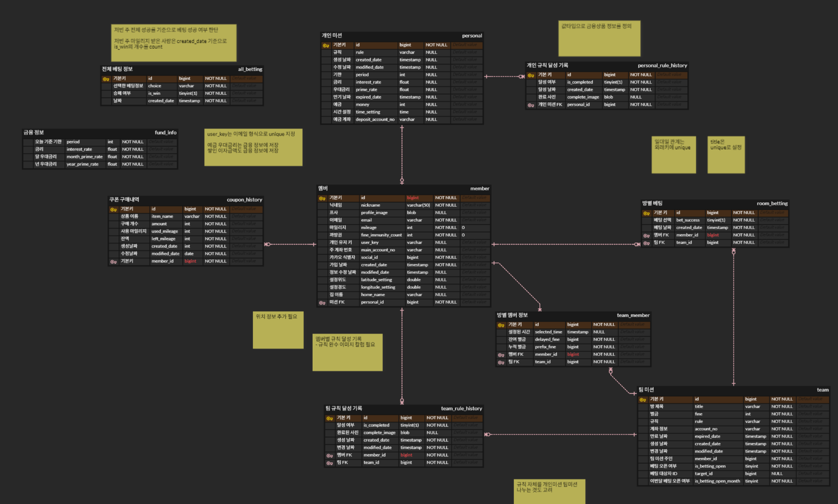Click the complete_image field in team_rule_history
This screenshot has width=838, height=504.
(x=379, y=432)
